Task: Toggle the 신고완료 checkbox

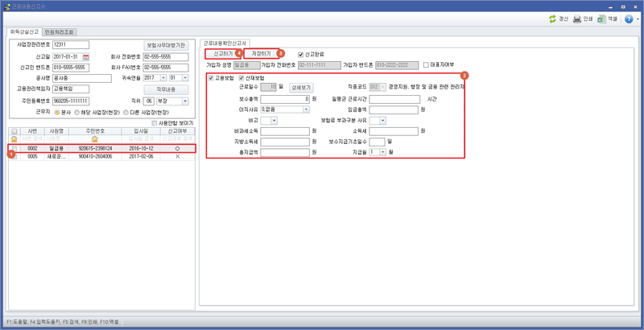Action: (301, 54)
